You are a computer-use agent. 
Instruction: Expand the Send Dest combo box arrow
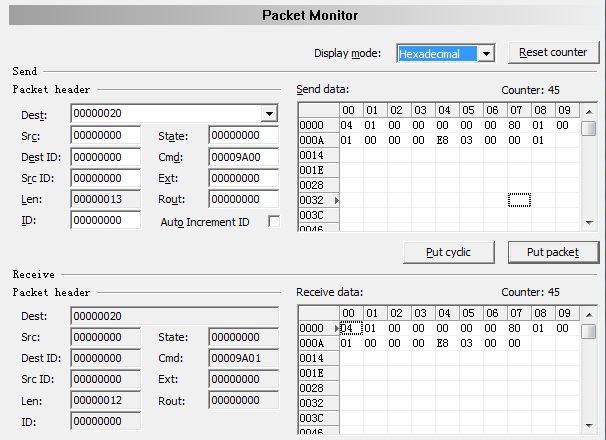(269, 114)
